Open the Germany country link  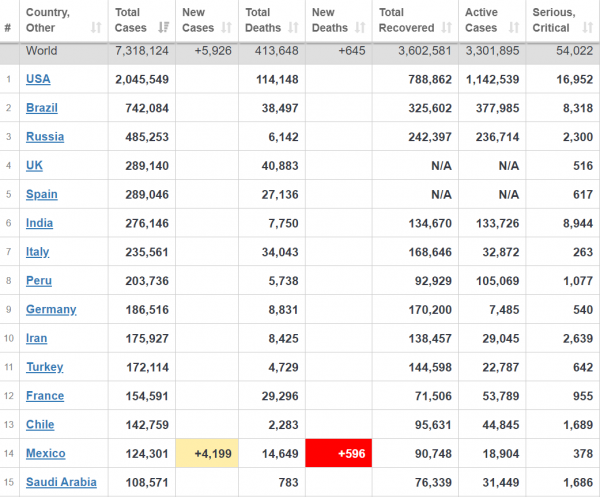coord(51,310)
